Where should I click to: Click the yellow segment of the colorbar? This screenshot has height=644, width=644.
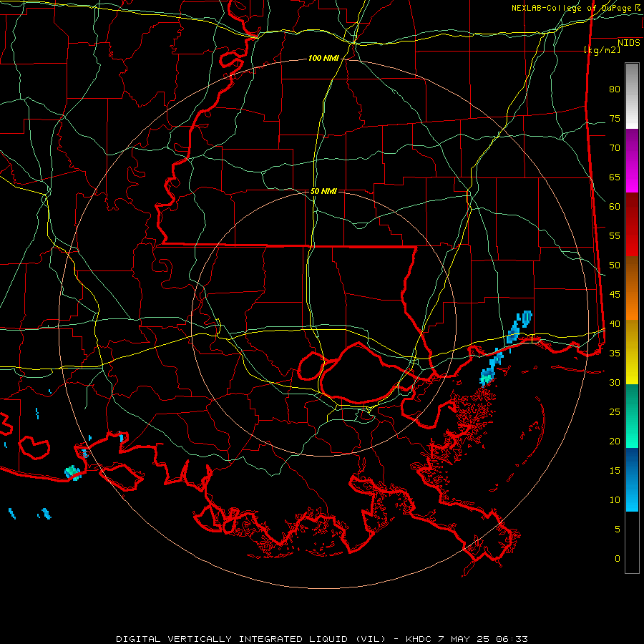coord(632,352)
